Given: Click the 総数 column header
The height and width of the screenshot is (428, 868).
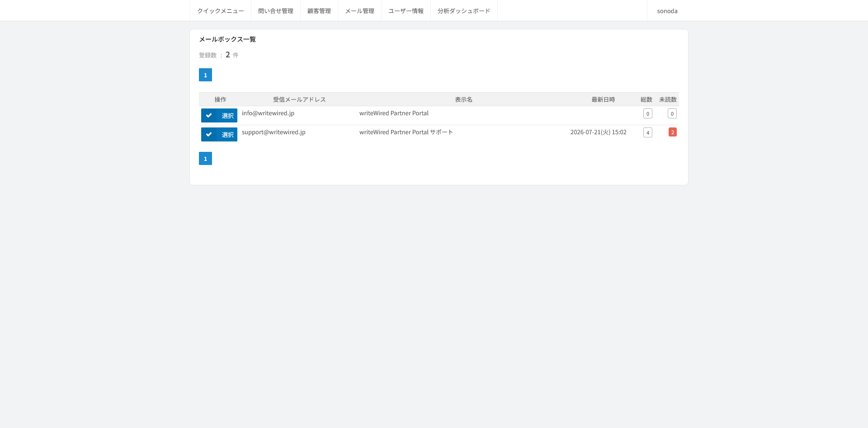Looking at the screenshot, I should [646, 99].
